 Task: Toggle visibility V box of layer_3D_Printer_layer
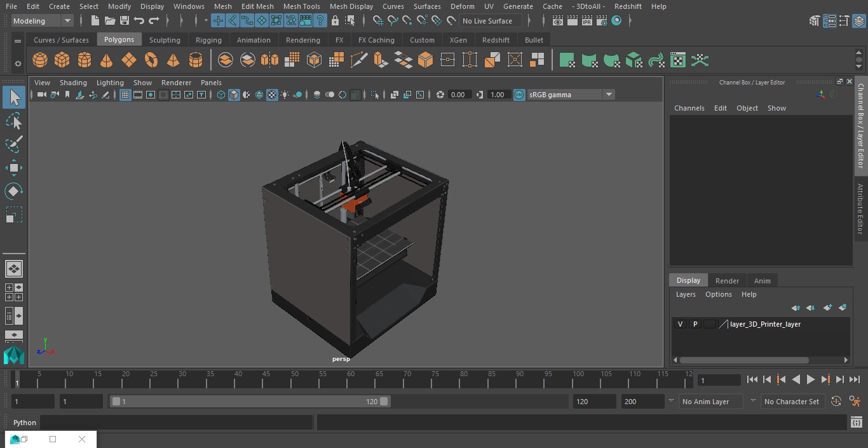pyautogui.click(x=680, y=324)
